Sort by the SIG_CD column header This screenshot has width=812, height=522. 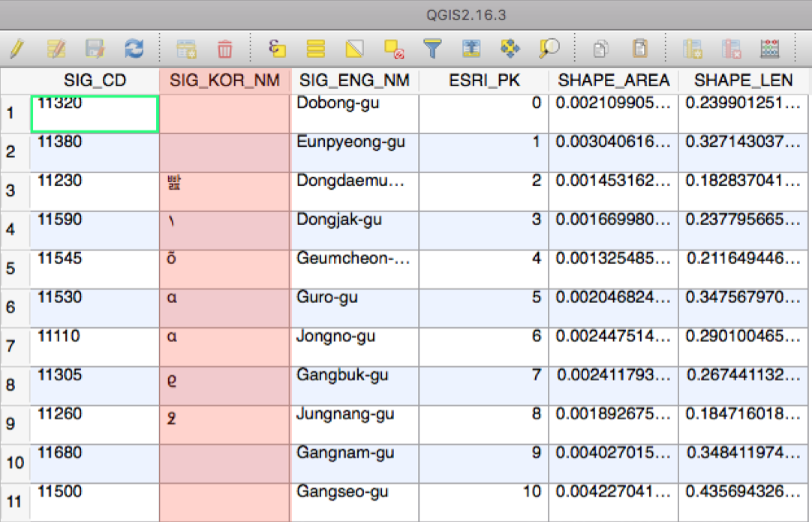point(95,81)
